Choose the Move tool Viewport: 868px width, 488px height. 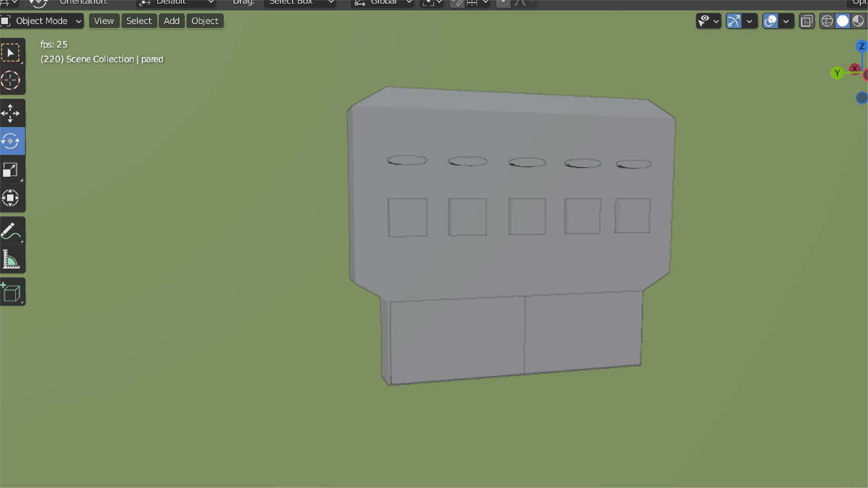(x=11, y=113)
